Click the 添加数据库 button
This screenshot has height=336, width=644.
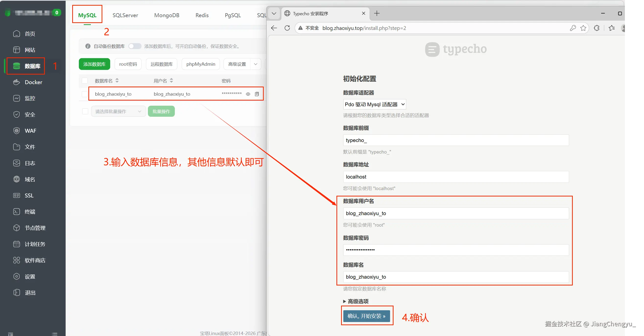[94, 64]
